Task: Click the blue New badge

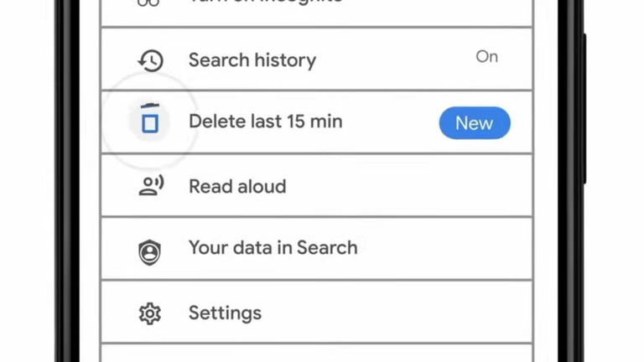Action: (x=475, y=122)
